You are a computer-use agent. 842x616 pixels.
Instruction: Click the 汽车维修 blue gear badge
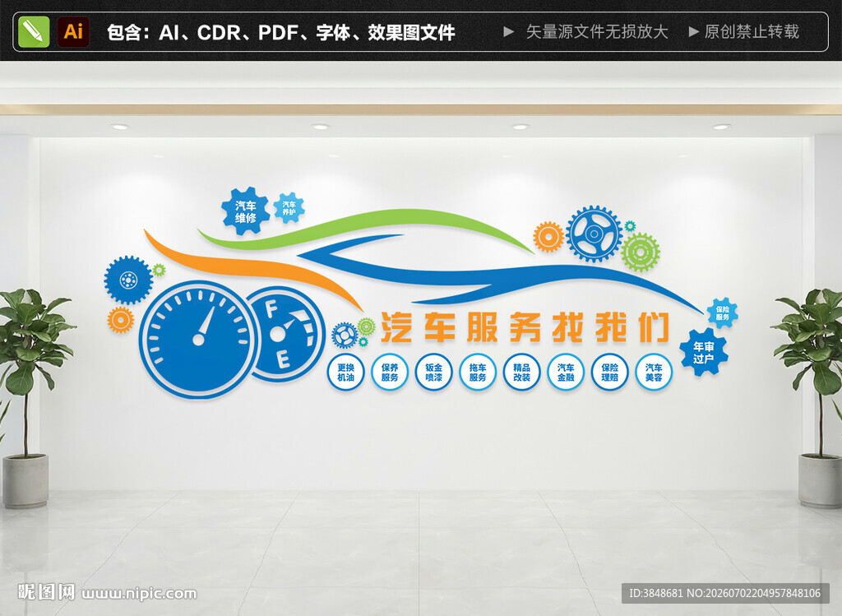[245, 211]
